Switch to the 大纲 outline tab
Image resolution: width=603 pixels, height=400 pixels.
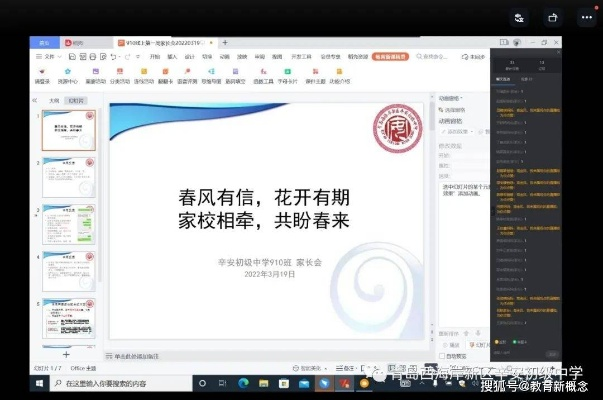(x=53, y=100)
